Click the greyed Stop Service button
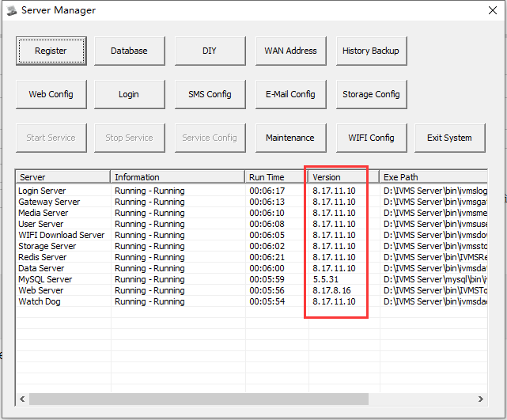Image resolution: width=507 pixels, height=420 pixels. [x=130, y=138]
